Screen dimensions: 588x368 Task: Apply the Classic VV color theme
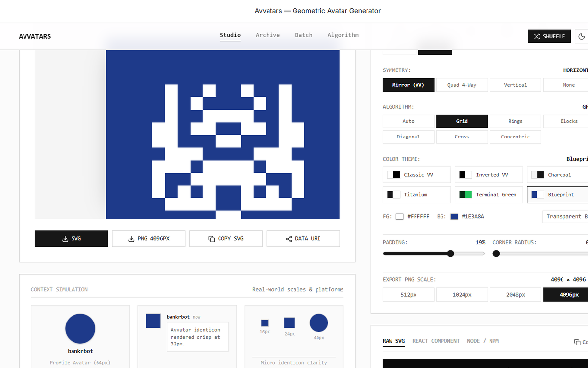416,175
